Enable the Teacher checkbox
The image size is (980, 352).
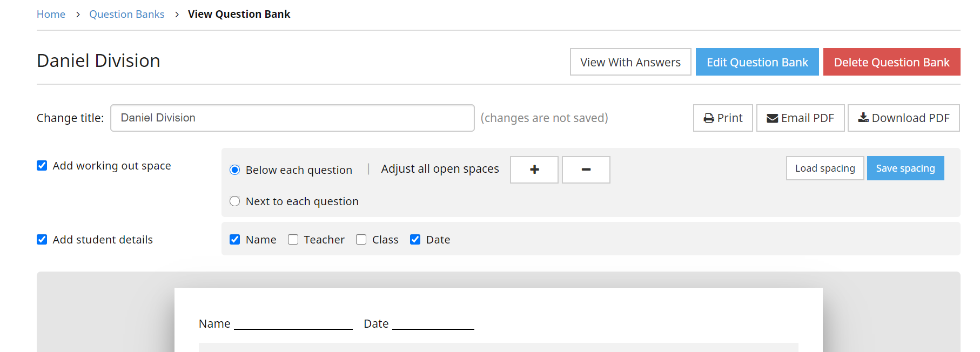pyautogui.click(x=293, y=240)
